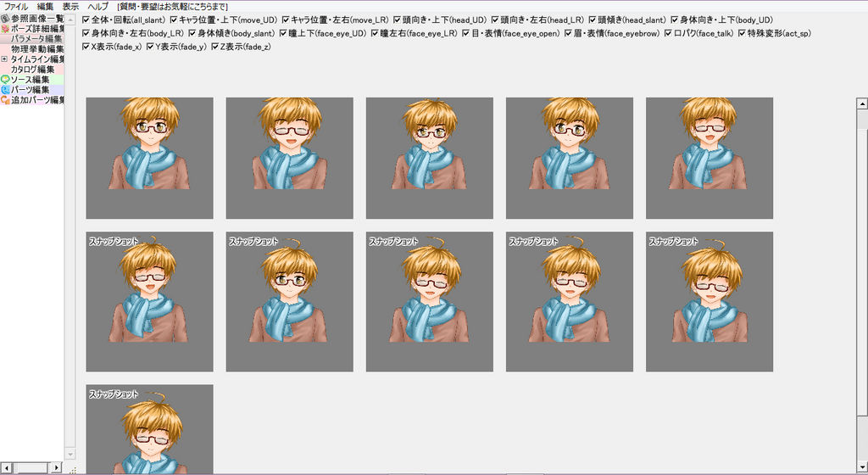Image resolution: width=868 pixels, height=475 pixels.
Task: Click the 追加パーツ編集 orange icon
Action: pos(5,100)
